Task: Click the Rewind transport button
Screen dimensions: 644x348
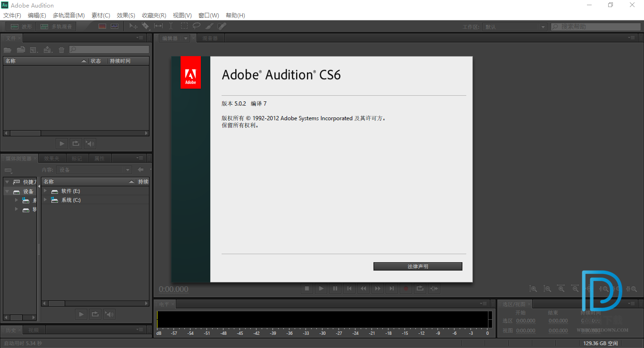Action: (x=363, y=289)
